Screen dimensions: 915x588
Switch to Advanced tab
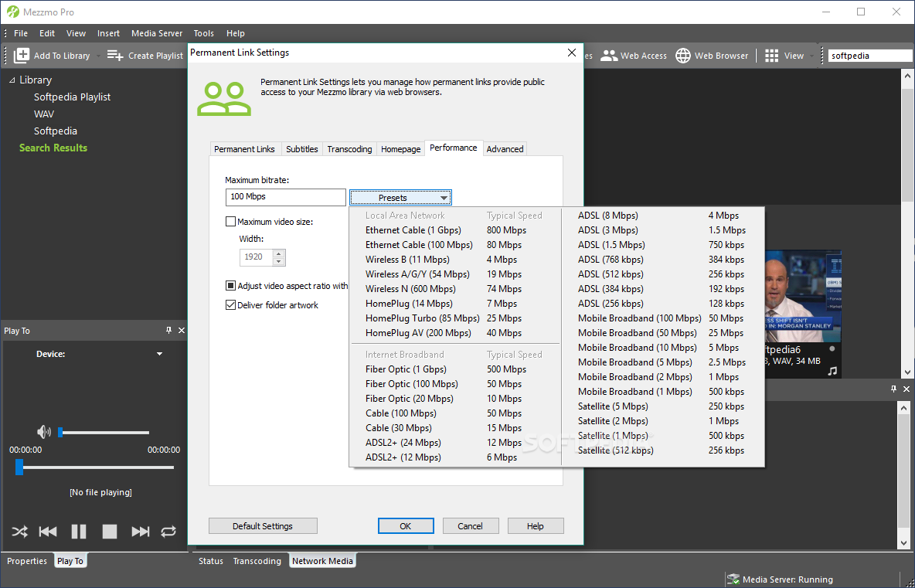[505, 149]
